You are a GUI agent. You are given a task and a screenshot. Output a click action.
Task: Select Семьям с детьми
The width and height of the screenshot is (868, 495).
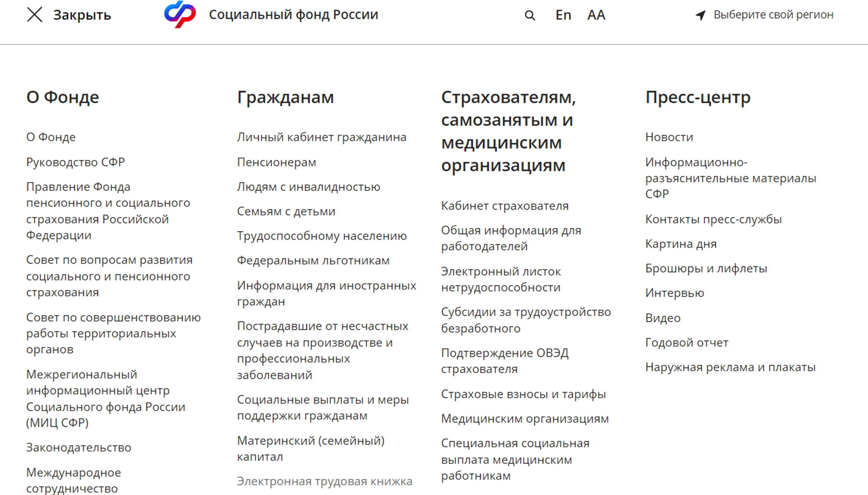point(286,211)
